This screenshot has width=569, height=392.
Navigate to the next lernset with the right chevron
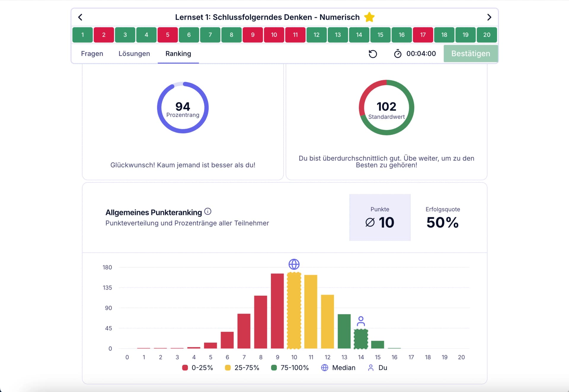point(490,17)
